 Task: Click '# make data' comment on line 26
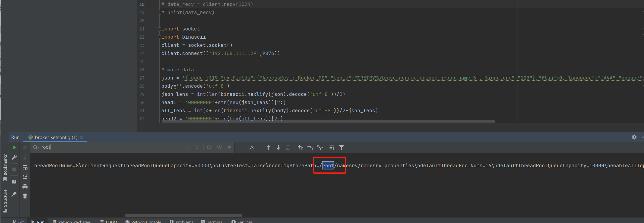click(177, 70)
